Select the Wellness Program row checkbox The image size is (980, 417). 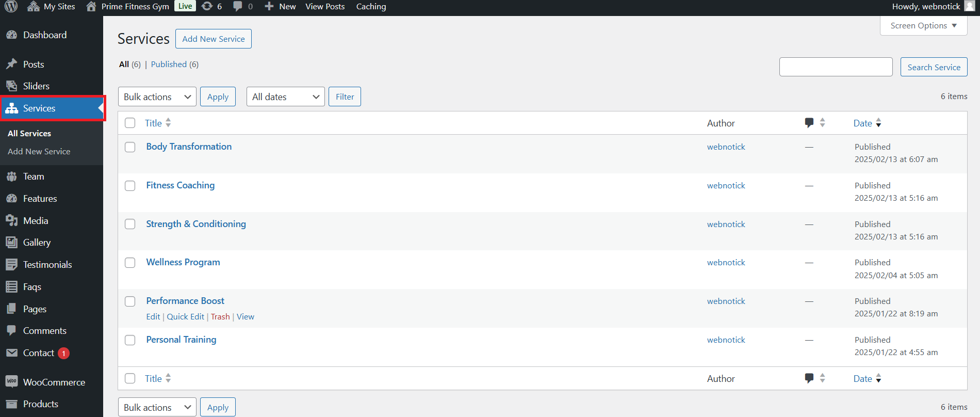click(x=130, y=263)
